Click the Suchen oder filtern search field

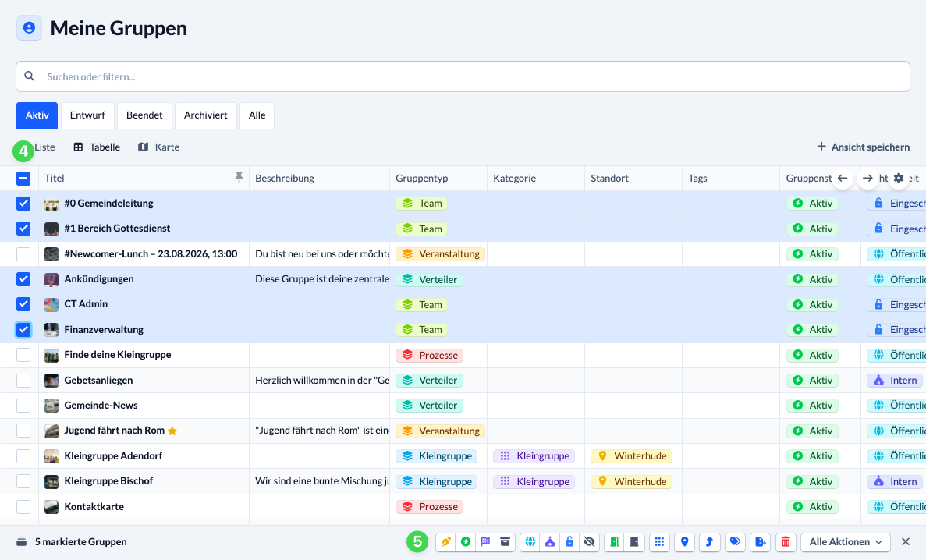463,76
